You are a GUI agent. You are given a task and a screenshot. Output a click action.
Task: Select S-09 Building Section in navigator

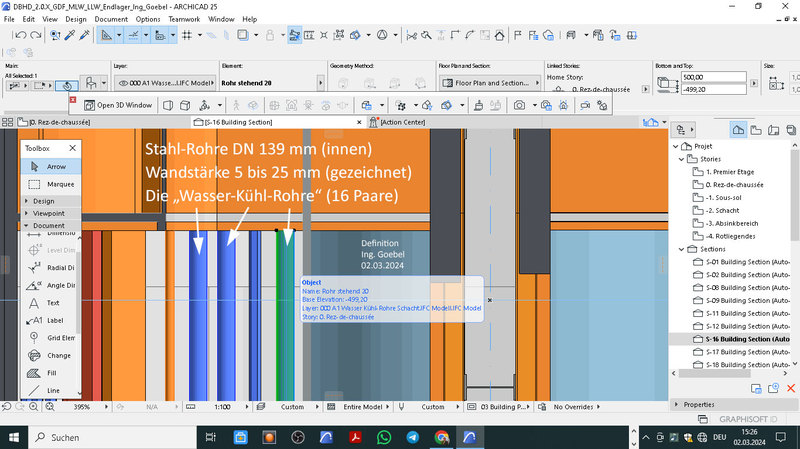744,300
